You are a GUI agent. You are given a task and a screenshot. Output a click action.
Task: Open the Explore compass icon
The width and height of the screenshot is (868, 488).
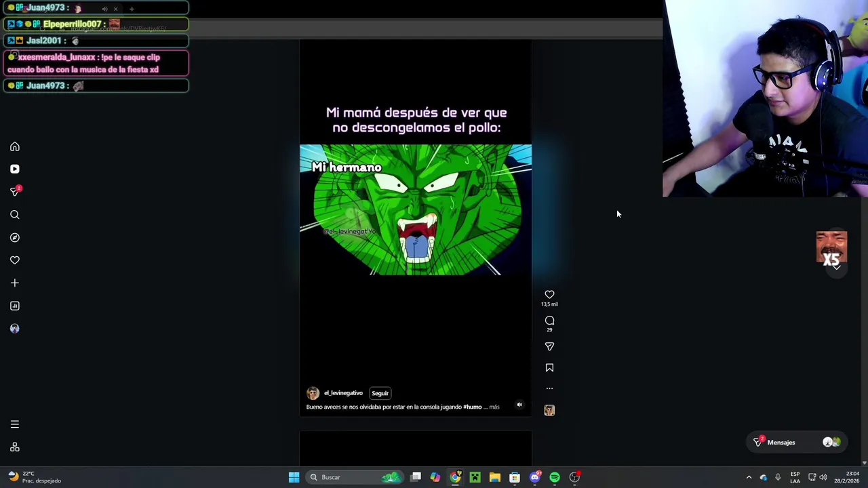pyautogui.click(x=15, y=237)
